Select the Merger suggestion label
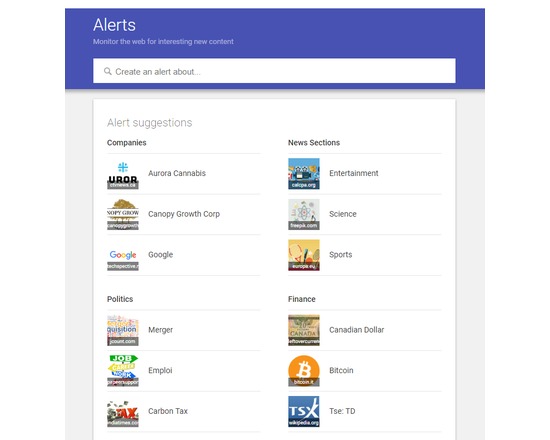 click(x=160, y=330)
